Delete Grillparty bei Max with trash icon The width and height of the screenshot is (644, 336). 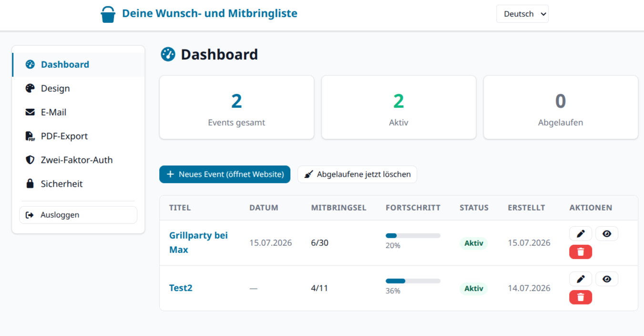click(x=581, y=252)
